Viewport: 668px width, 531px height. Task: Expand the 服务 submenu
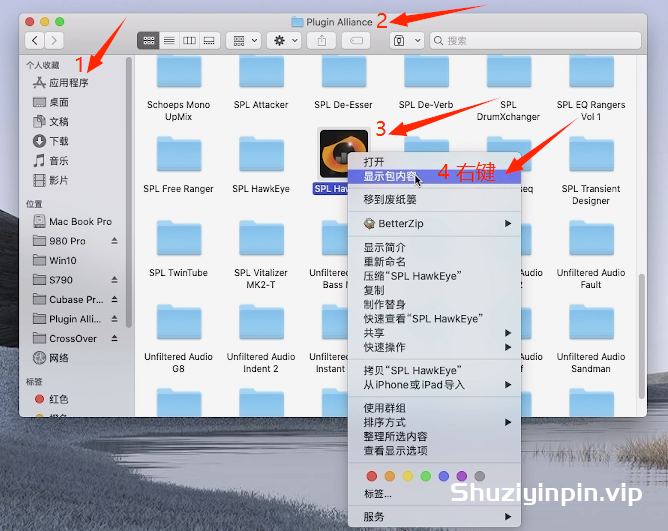click(435, 517)
